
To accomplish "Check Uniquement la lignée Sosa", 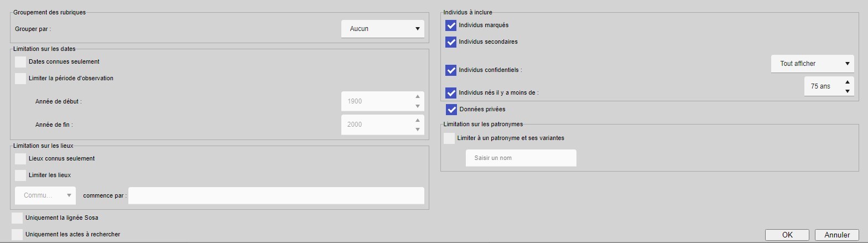I will point(17,218).
